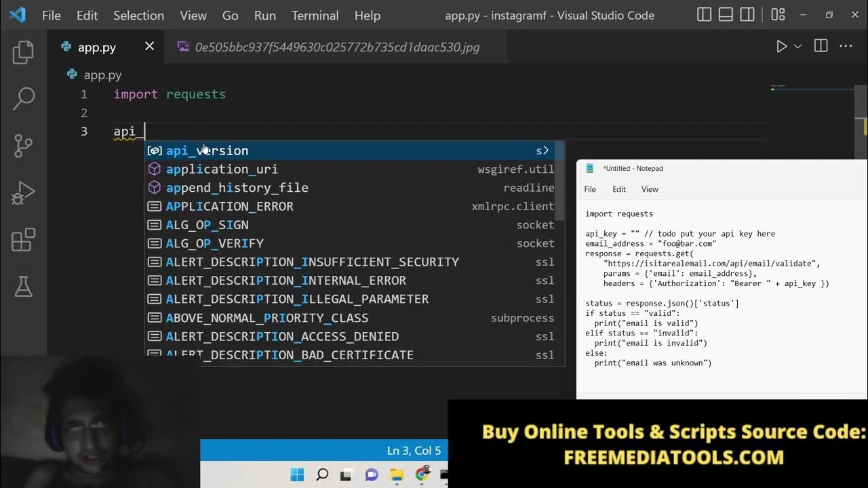Image resolution: width=868 pixels, height=488 pixels.
Task: Minimize the VS Code window
Action: coord(804,15)
